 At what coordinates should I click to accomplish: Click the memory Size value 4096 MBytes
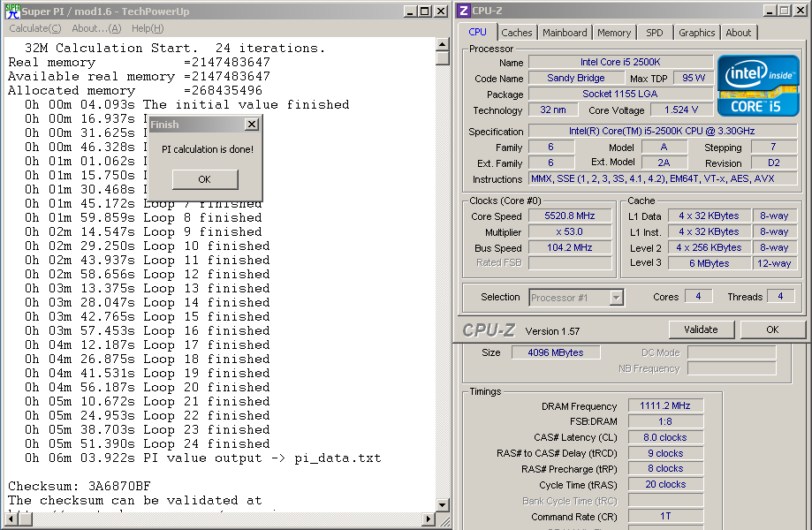coord(556,352)
